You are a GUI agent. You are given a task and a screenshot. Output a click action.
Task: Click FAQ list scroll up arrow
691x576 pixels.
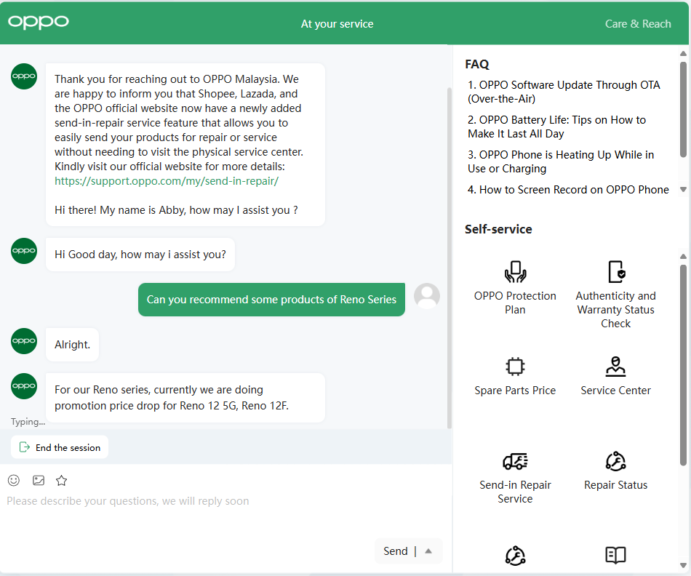[683, 54]
